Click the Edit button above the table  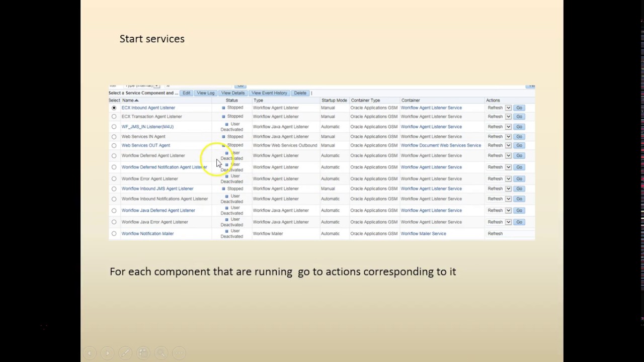pos(186,93)
